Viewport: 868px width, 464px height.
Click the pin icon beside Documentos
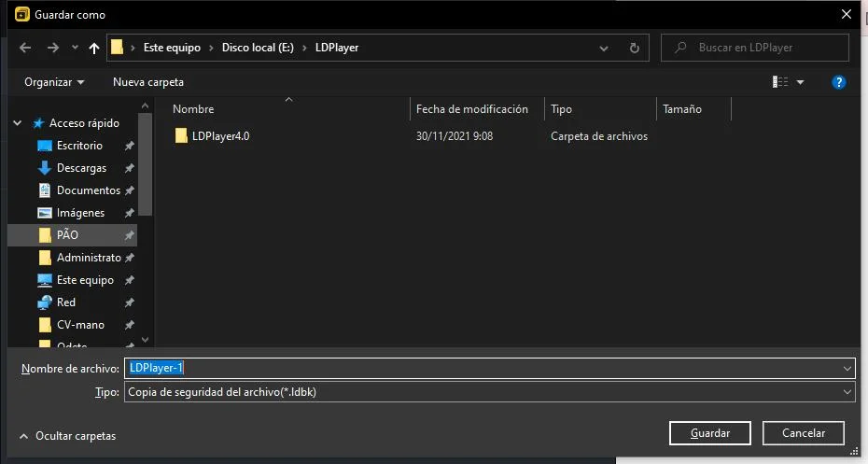(x=129, y=190)
